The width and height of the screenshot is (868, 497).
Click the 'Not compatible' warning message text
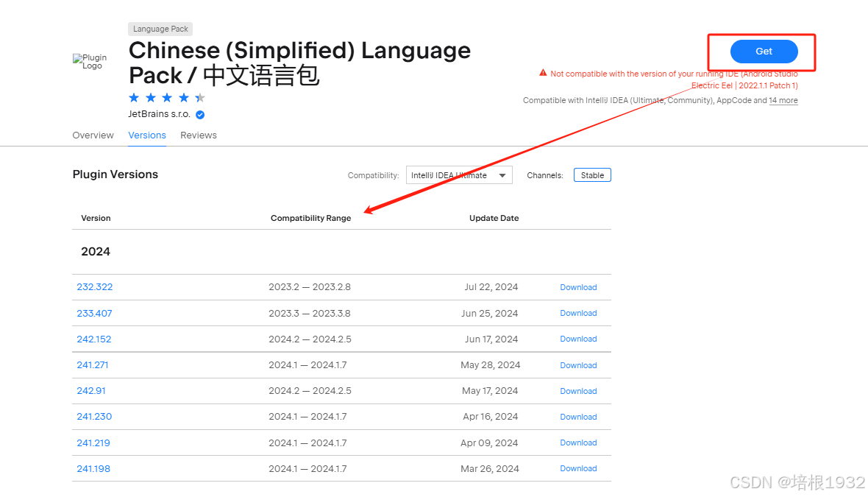674,80
